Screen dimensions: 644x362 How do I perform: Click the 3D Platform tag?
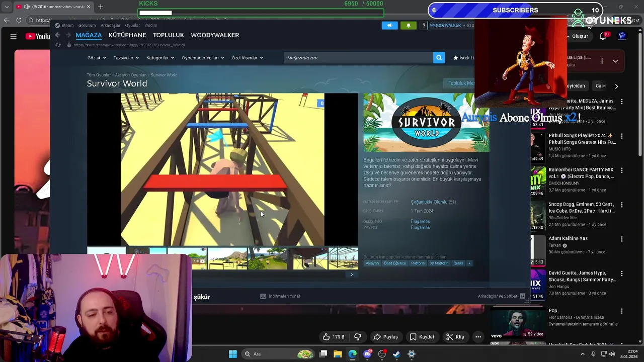coord(439,263)
